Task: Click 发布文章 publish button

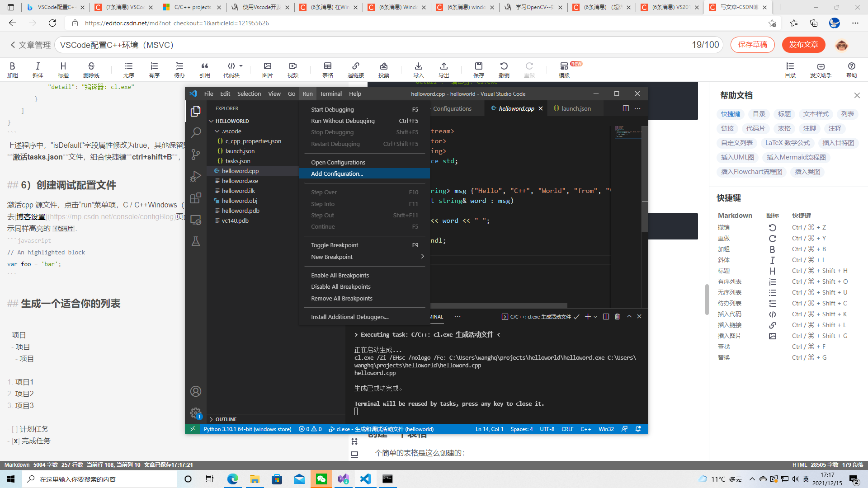Action: pos(803,45)
